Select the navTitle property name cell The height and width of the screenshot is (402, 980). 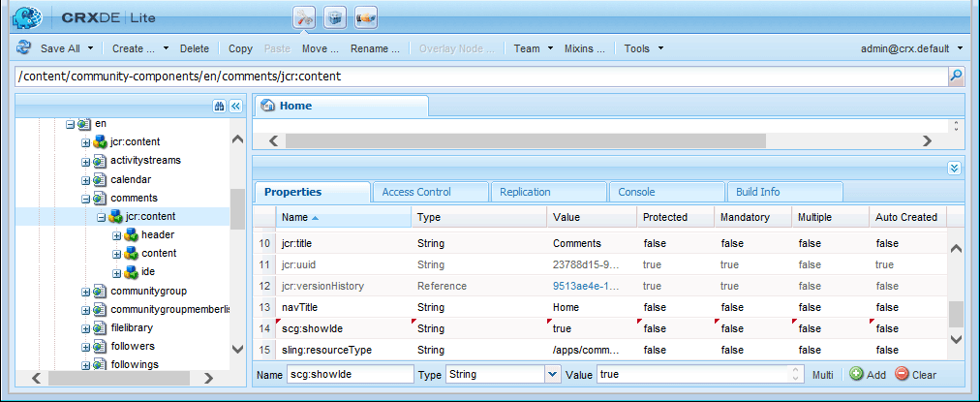click(x=343, y=307)
